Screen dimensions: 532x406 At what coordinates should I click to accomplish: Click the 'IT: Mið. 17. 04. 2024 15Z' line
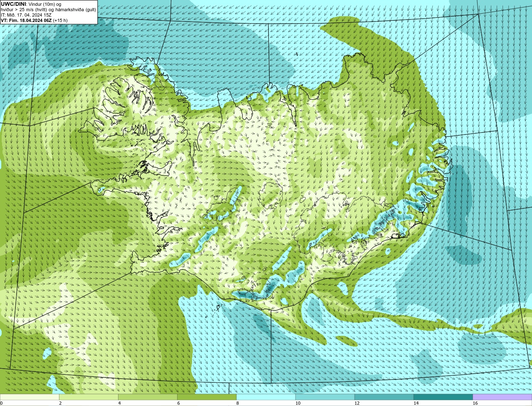tap(26, 15)
